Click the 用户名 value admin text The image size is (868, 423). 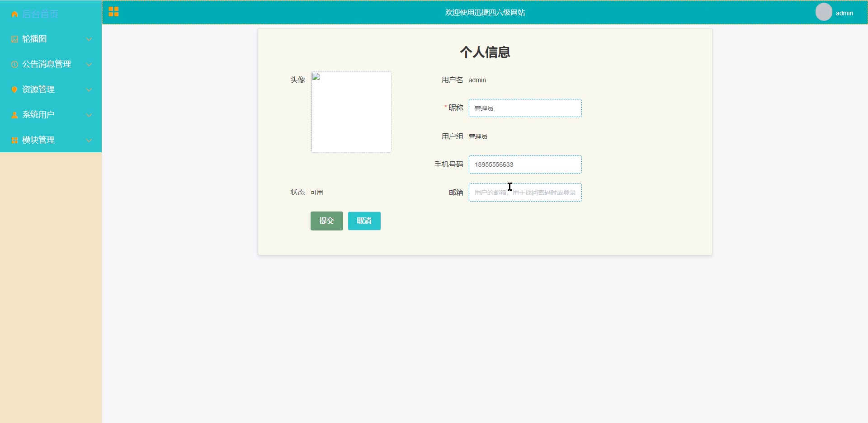pyautogui.click(x=477, y=80)
